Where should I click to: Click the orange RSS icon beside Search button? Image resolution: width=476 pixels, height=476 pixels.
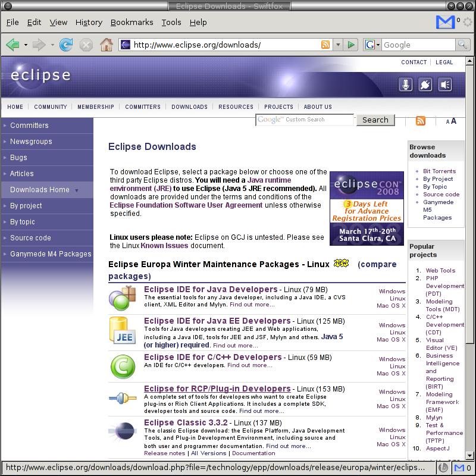pyautogui.click(x=421, y=121)
